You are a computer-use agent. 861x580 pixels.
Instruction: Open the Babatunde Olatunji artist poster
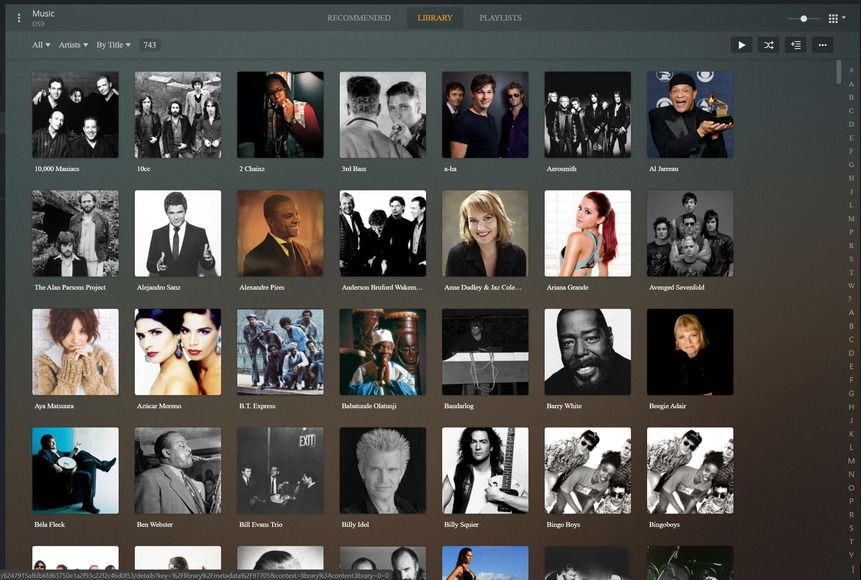pyautogui.click(x=383, y=352)
